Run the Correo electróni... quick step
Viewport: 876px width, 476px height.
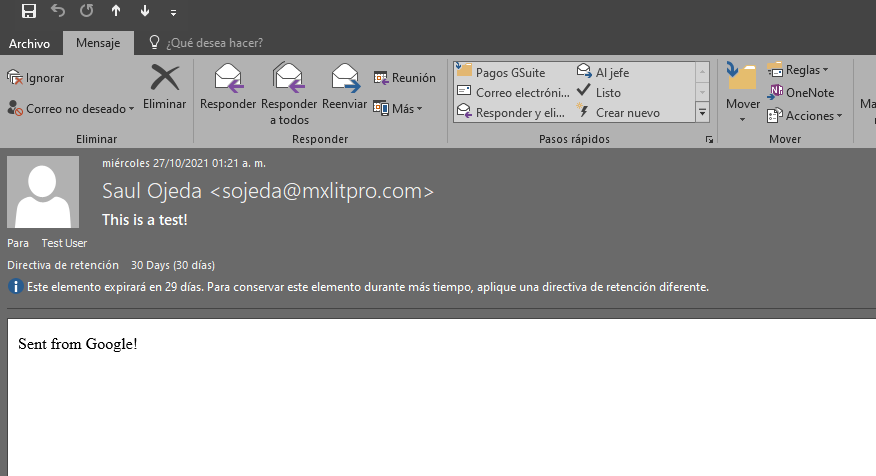point(513,92)
